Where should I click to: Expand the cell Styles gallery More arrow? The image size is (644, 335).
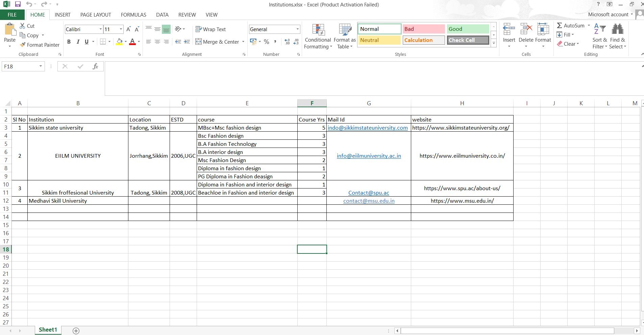click(494, 43)
